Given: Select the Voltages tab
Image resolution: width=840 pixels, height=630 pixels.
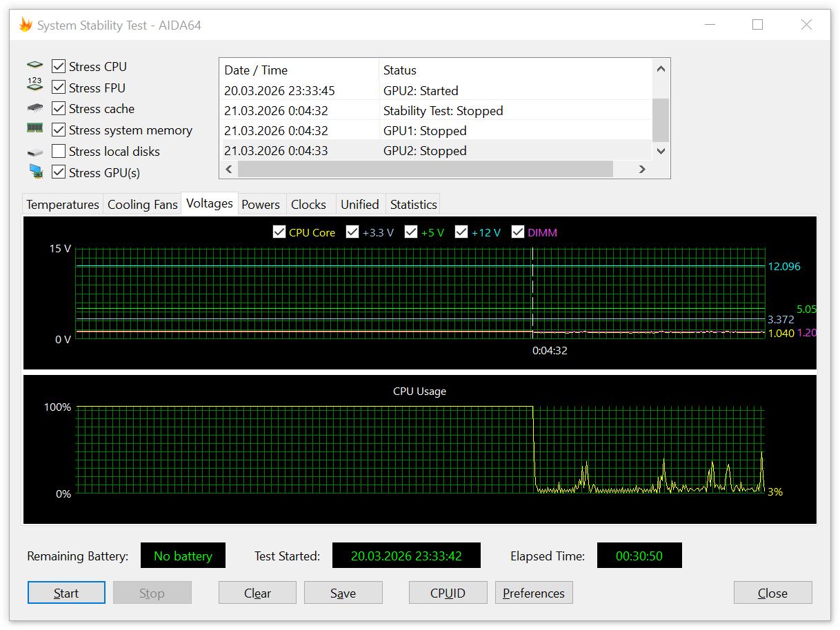Looking at the screenshot, I should (x=210, y=203).
